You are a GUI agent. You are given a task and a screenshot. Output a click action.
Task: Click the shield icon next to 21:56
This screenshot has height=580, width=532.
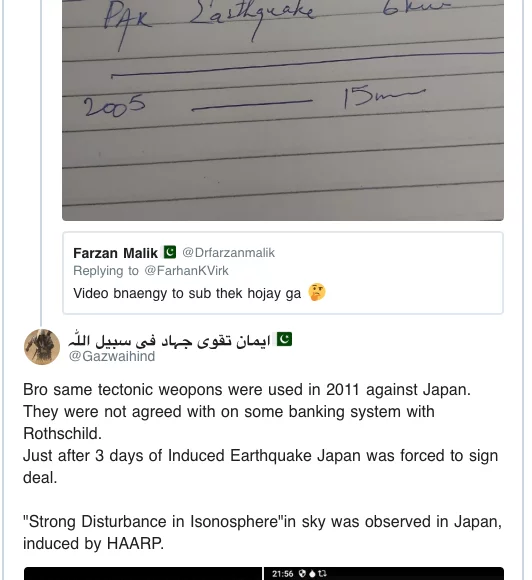pyautogui.click(x=302, y=574)
